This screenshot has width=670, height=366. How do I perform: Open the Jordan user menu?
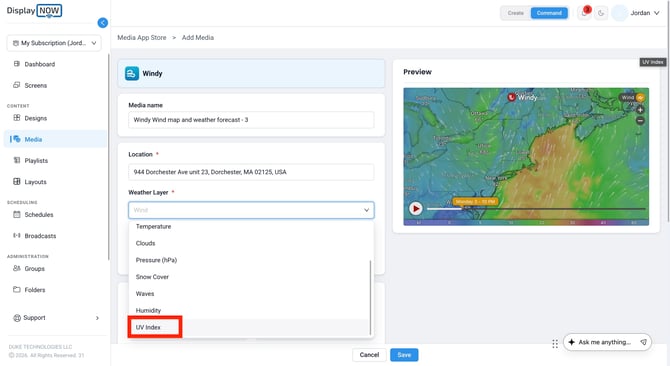coord(644,13)
